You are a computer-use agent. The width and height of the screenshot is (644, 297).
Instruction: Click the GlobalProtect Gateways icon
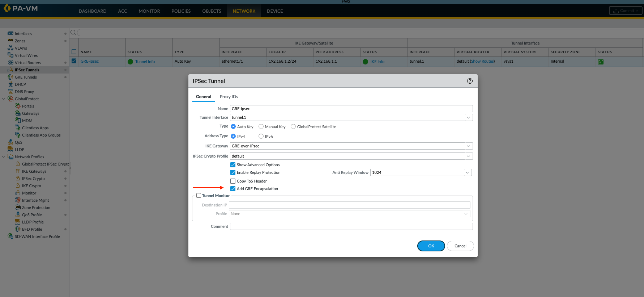(18, 113)
